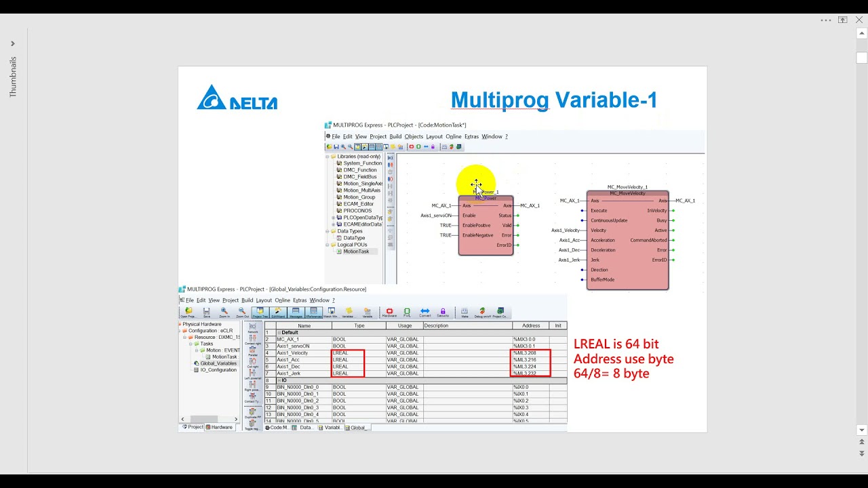
Task: Click the Variables worksheet toolbar icon
Action: coord(349,312)
